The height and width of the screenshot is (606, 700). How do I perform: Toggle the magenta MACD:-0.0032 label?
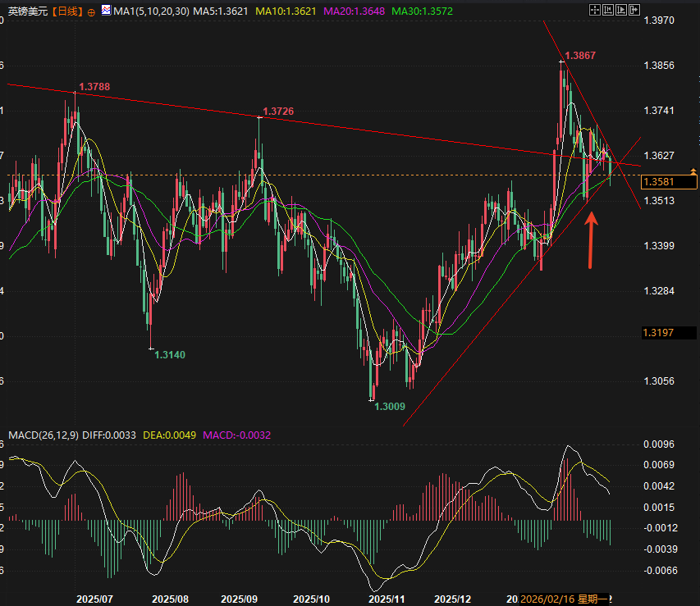[237, 434]
